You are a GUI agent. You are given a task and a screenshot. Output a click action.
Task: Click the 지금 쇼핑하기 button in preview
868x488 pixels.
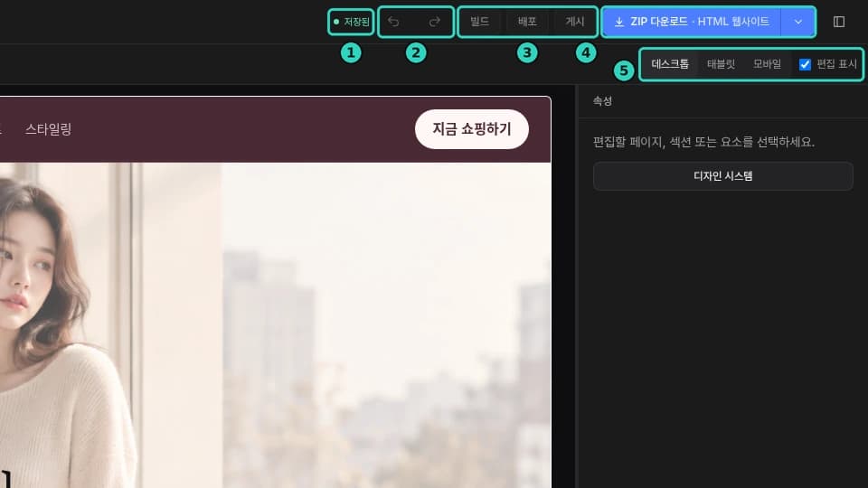click(x=472, y=129)
